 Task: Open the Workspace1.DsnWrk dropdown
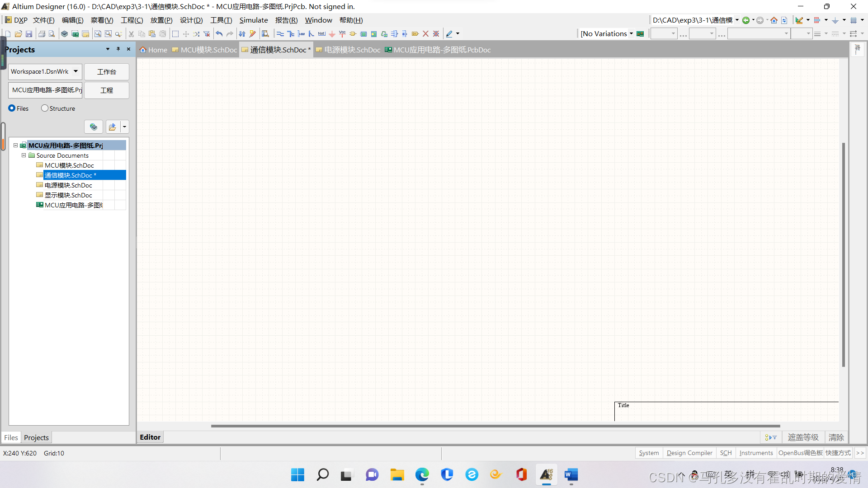point(75,71)
